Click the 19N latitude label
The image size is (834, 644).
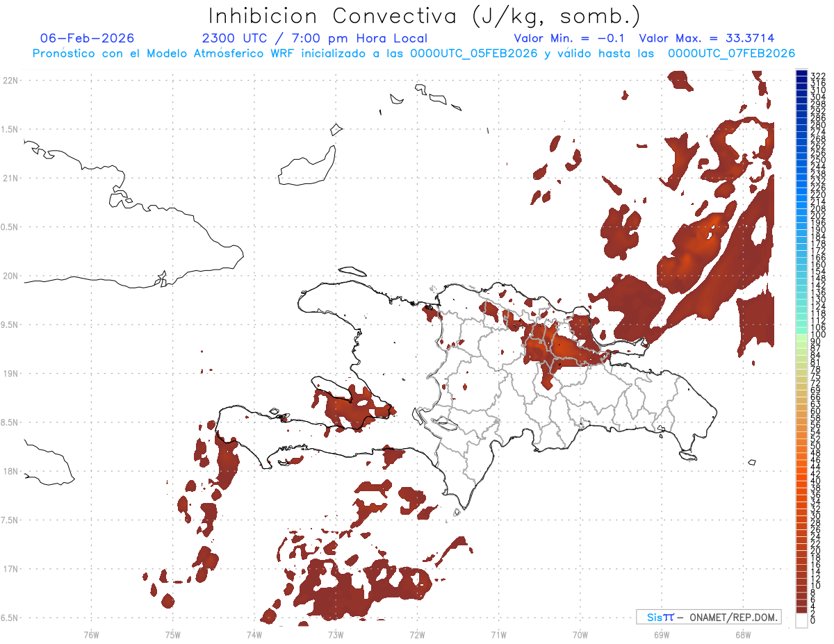pyautogui.click(x=10, y=374)
